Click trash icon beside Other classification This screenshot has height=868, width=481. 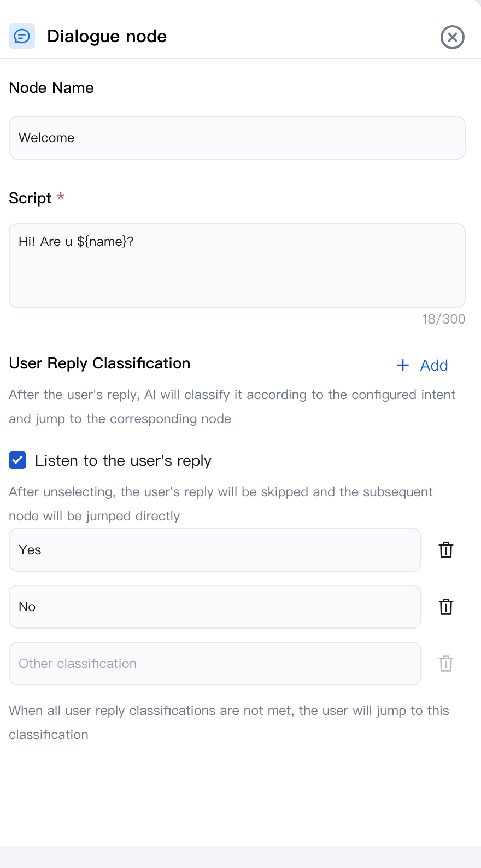pos(446,664)
